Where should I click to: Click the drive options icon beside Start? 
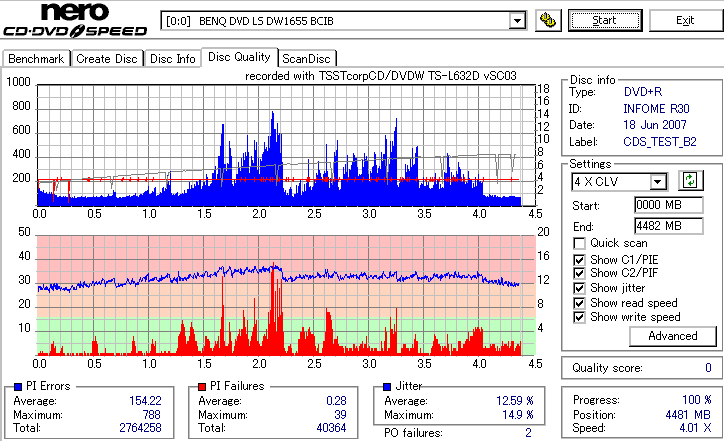[548, 21]
